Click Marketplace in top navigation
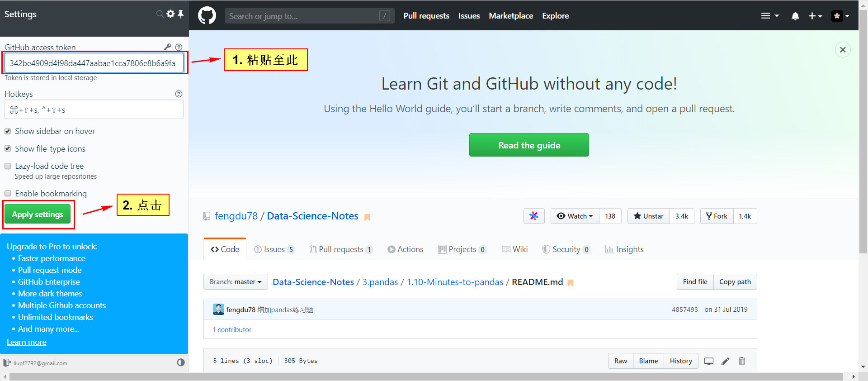Viewport: 868px width, 381px height. 511,16
